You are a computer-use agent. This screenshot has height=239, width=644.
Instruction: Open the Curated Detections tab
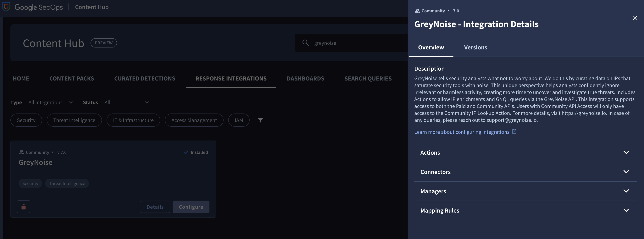click(145, 79)
